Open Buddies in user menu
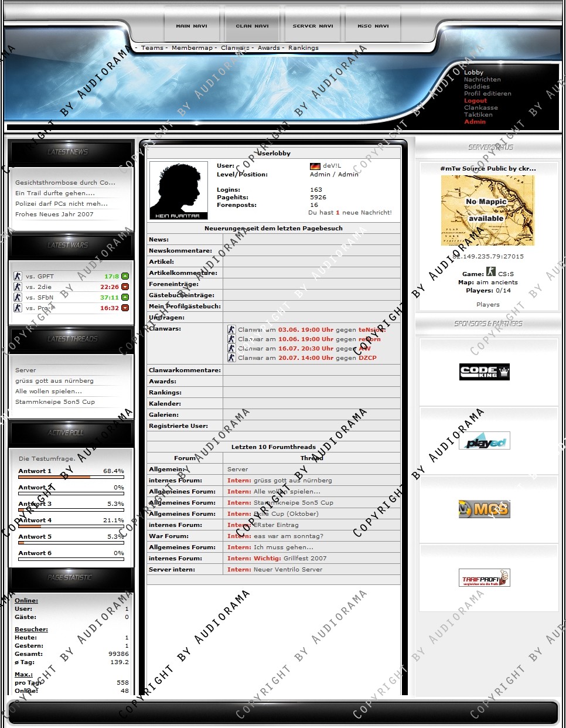The height and width of the screenshot is (728, 566). 476,87
